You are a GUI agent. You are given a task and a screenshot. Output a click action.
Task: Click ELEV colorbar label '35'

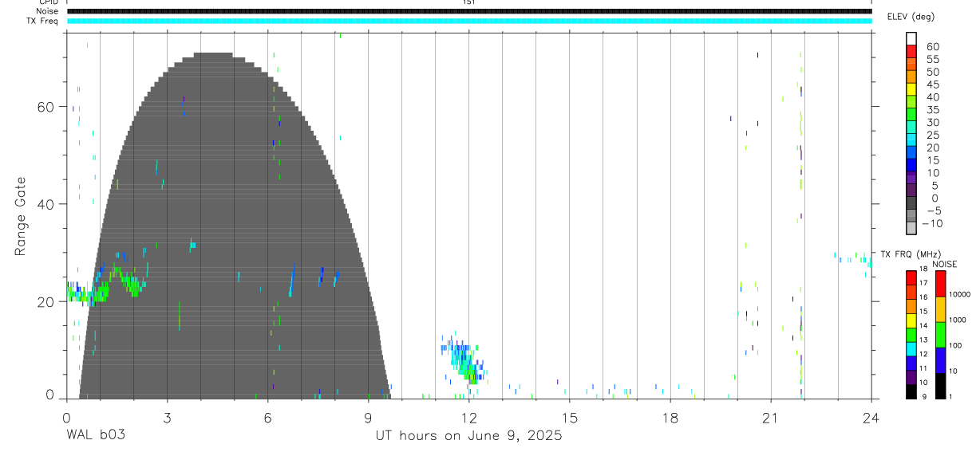(933, 110)
